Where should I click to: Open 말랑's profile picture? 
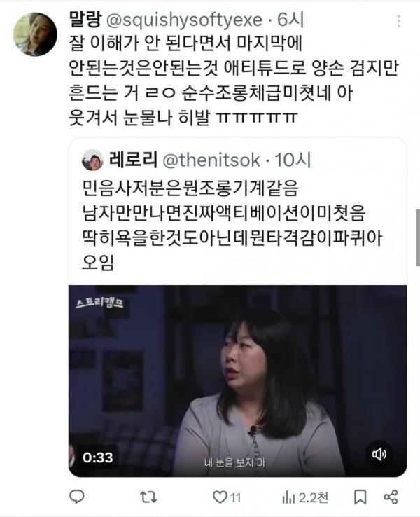point(35,34)
